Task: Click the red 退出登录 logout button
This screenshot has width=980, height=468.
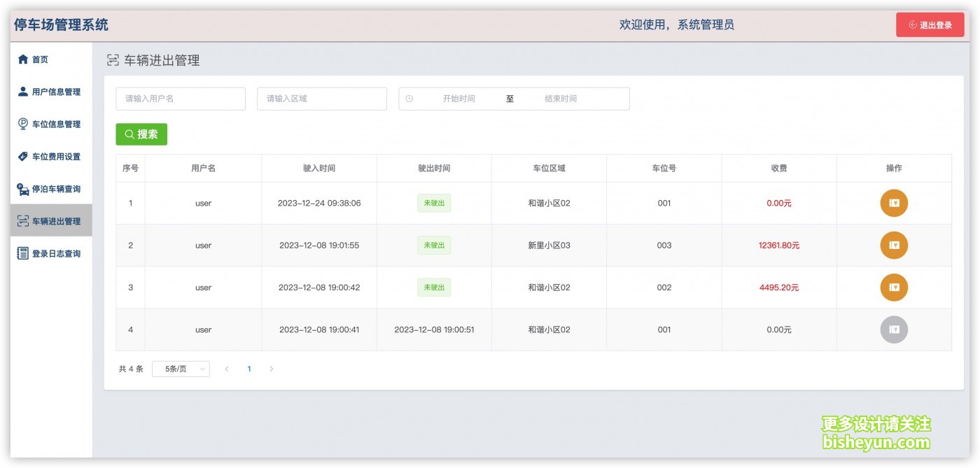Action: [930, 25]
